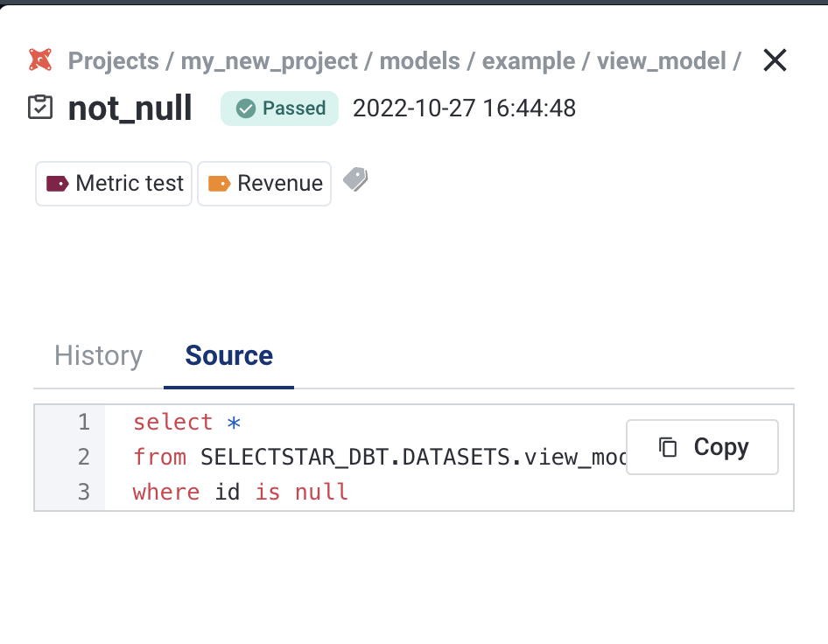
Task: Switch to the History tab
Action: click(x=98, y=355)
